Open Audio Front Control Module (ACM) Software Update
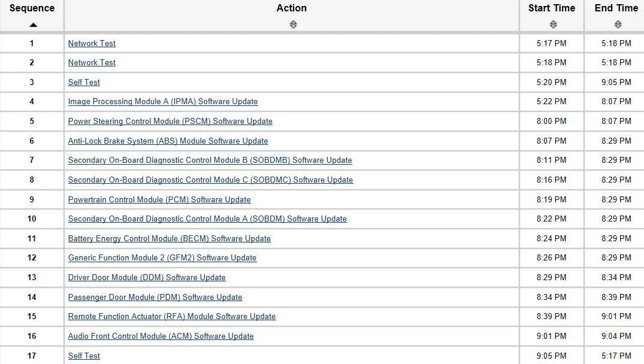Screen dimensions: 644x364 pos(161,336)
